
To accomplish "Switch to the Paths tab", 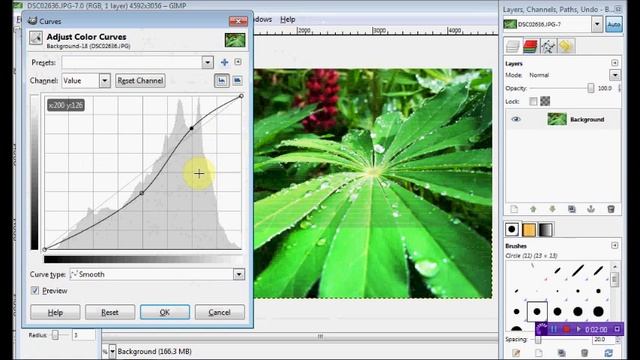I will pyautogui.click(x=548, y=47).
